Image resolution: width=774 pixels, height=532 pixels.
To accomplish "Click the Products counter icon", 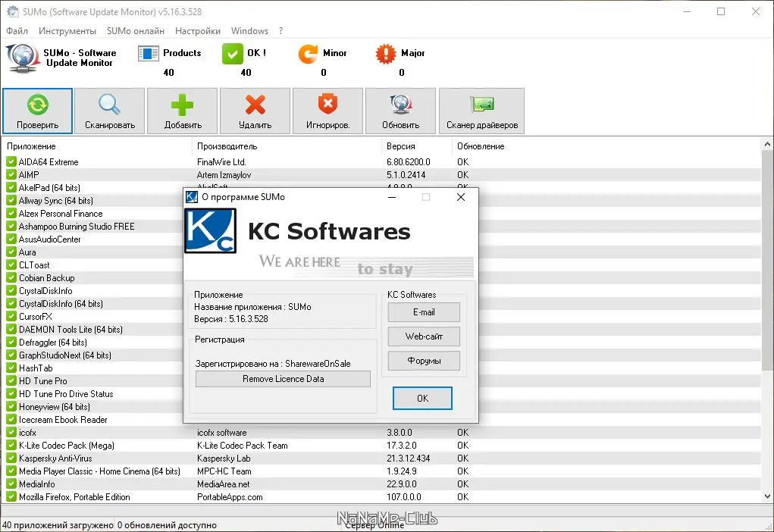I will (x=148, y=53).
